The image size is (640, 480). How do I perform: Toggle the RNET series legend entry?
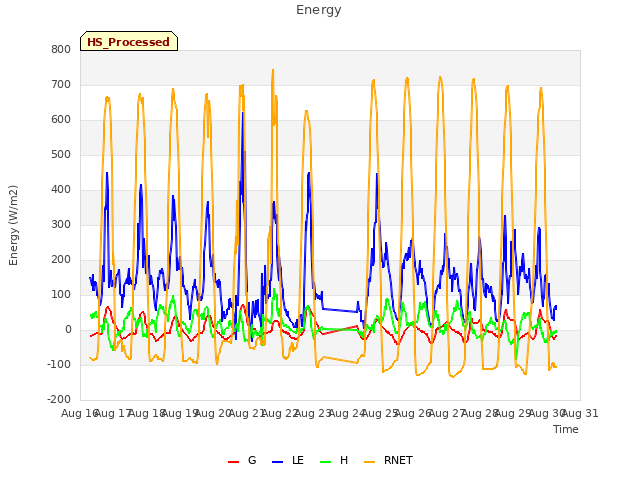click(388, 460)
